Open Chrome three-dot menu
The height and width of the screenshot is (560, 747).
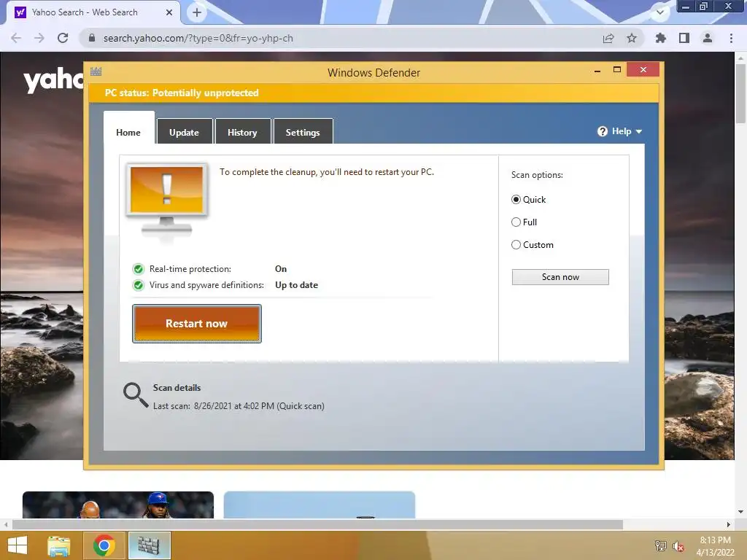click(731, 38)
